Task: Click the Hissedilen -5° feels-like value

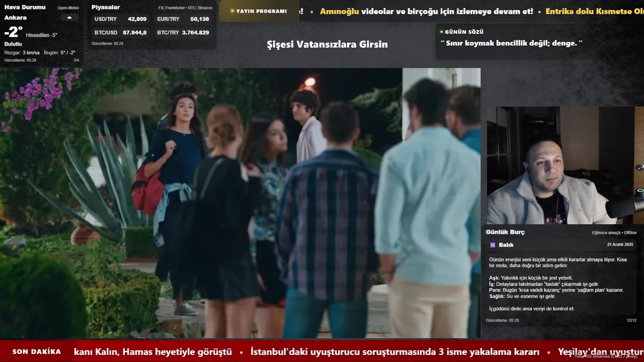Action: click(x=42, y=35)
